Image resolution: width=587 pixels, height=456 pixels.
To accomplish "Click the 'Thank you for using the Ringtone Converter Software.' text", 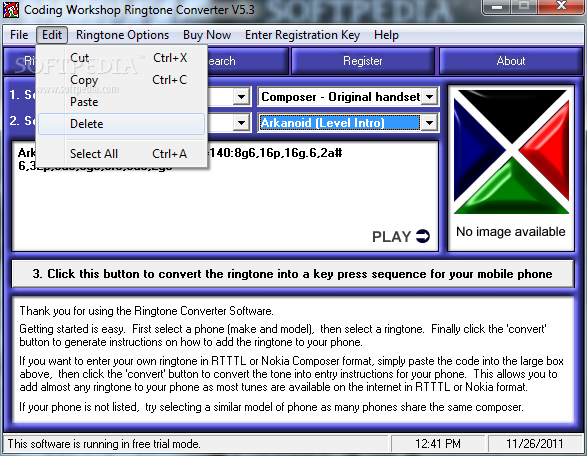I will tap(146, 311).
